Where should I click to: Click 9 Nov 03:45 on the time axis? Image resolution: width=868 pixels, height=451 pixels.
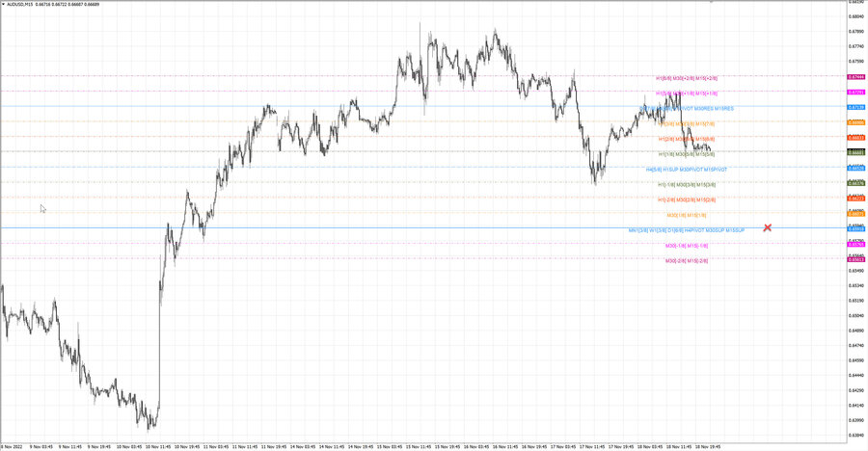click(41, 446)
